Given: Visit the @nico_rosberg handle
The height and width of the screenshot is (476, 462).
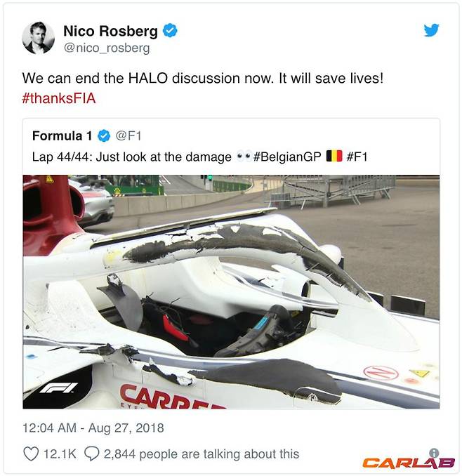Looking at the screenshot, I should [x=107, y=48].
